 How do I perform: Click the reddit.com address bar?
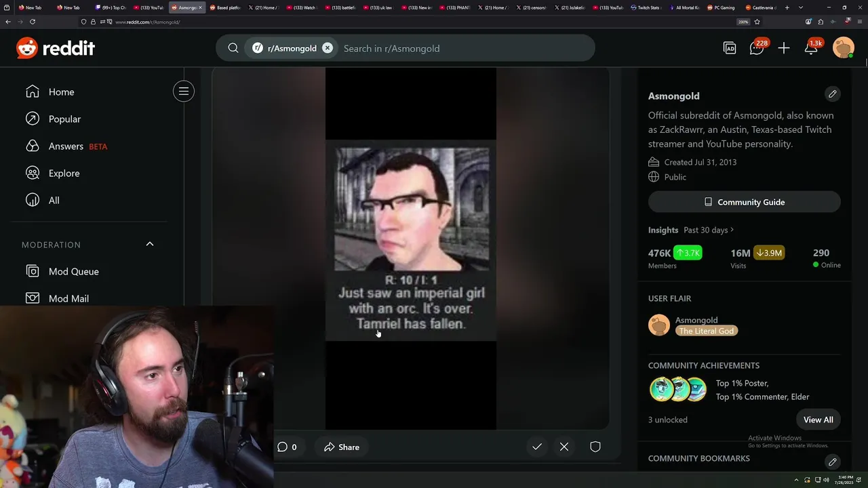407,22
